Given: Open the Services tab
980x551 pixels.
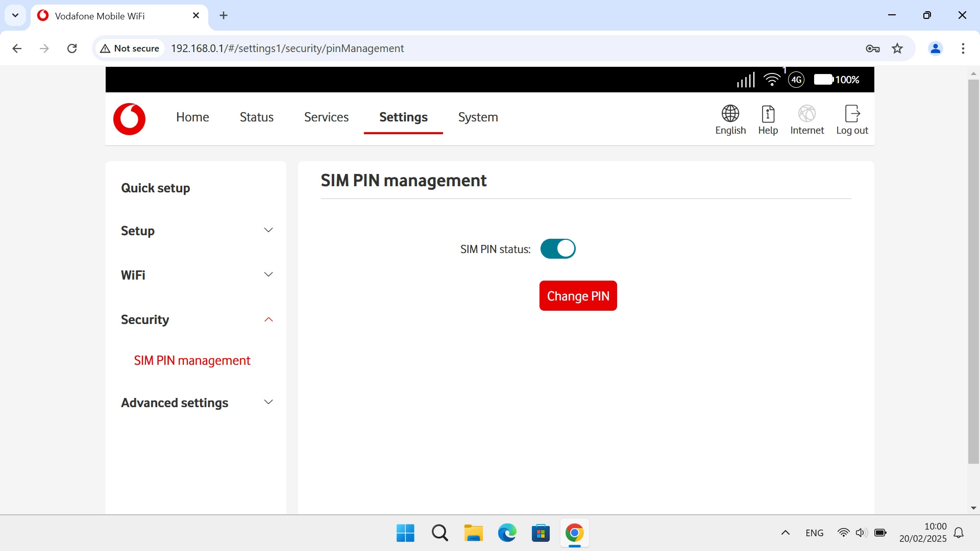Looking at the screenshot, I should tap(326, 117).
